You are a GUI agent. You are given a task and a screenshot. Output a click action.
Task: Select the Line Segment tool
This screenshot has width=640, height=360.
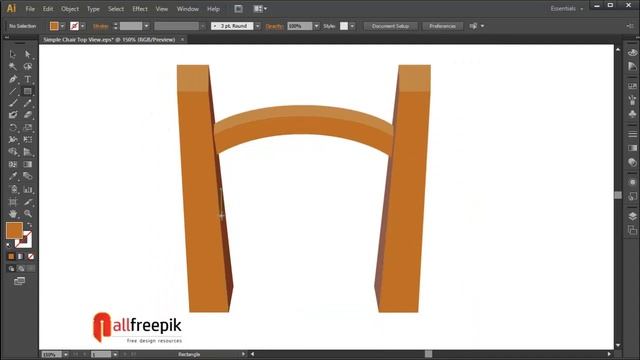click(13, 91)
